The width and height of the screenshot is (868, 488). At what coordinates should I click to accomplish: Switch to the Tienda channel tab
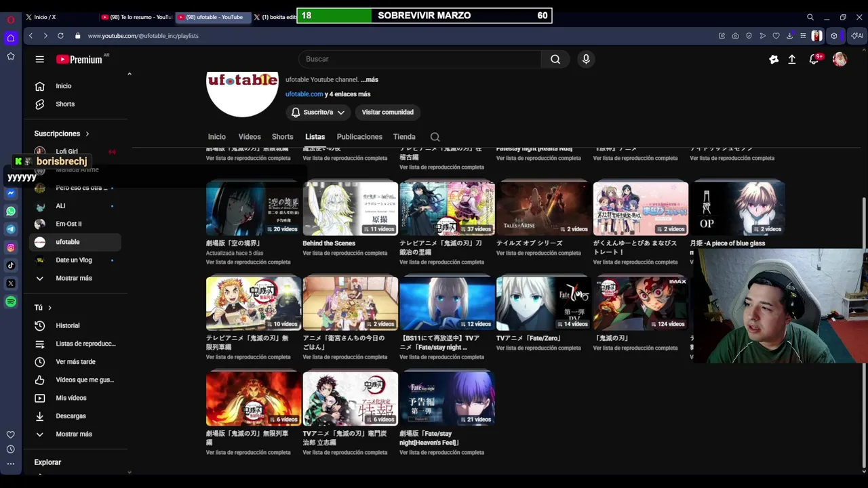[404, 137]
